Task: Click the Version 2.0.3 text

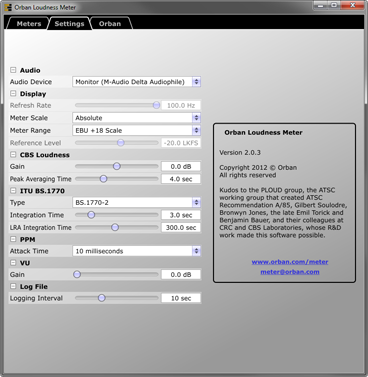Action: (240, 153)
